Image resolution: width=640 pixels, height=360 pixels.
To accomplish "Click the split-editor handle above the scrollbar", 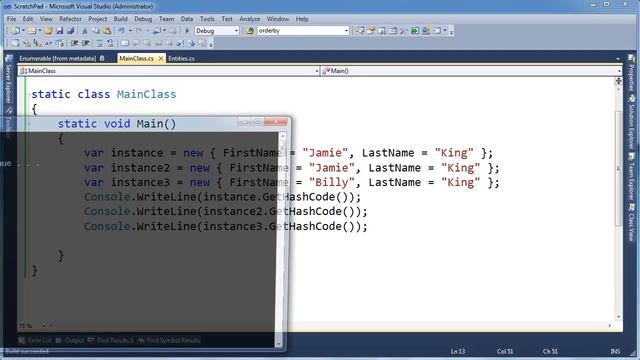I will click(x=618, y=81).
